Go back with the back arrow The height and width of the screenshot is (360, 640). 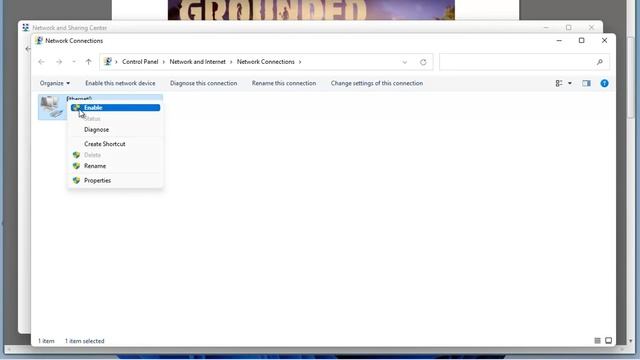(x=41, y=62)
